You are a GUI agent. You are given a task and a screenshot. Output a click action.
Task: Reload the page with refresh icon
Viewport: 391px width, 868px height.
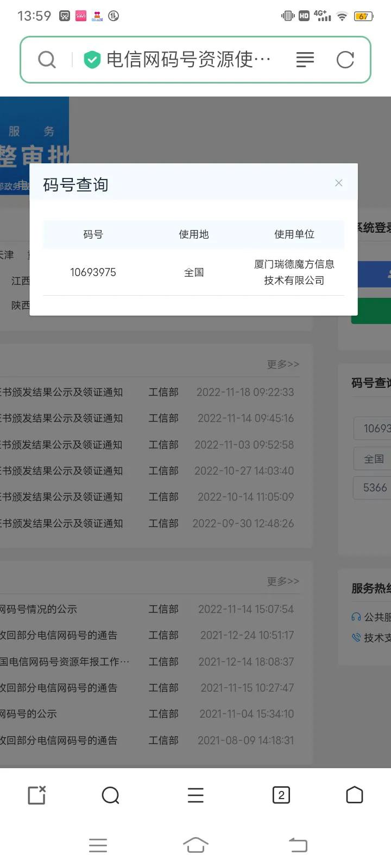[345, 60]
